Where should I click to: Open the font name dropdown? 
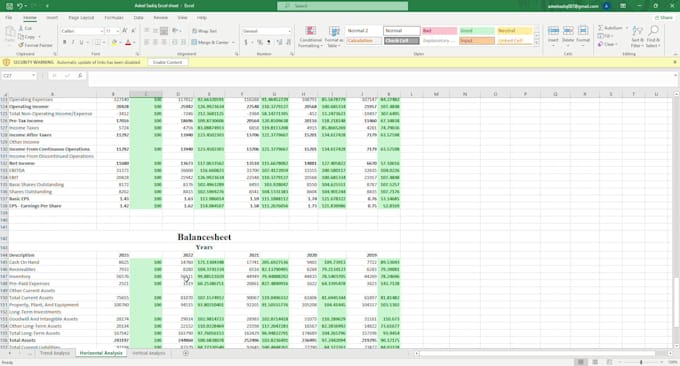pos(101,31)
